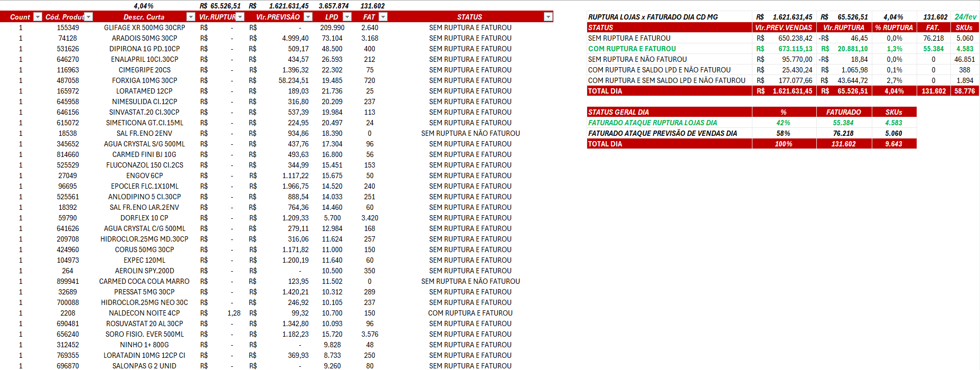Select the FATURADO ATAQUE RUPTURA LOJAS DIA cell

653,123
